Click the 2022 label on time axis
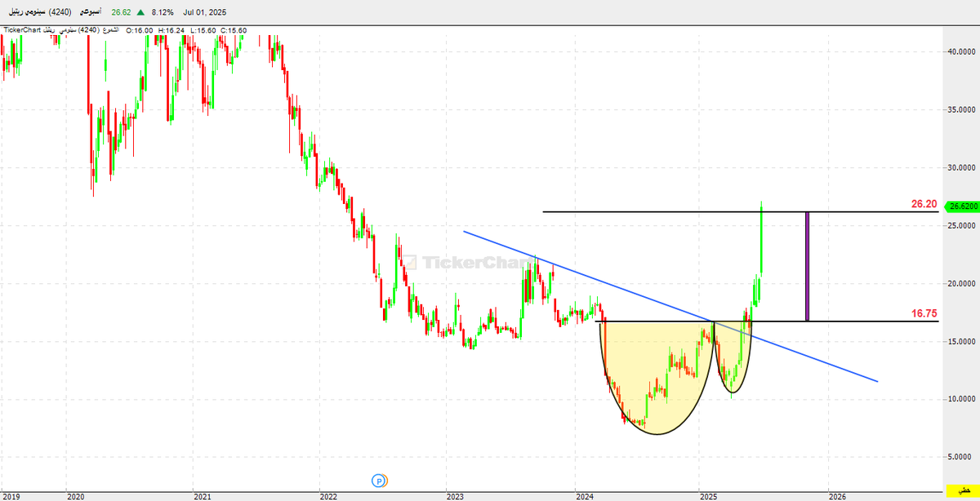 coord(328,495)
